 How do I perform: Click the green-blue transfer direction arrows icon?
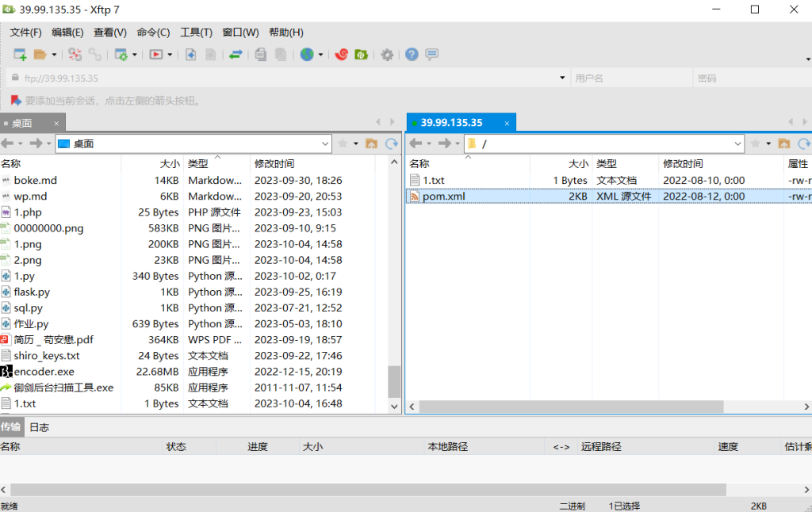[x=236, y=55]
